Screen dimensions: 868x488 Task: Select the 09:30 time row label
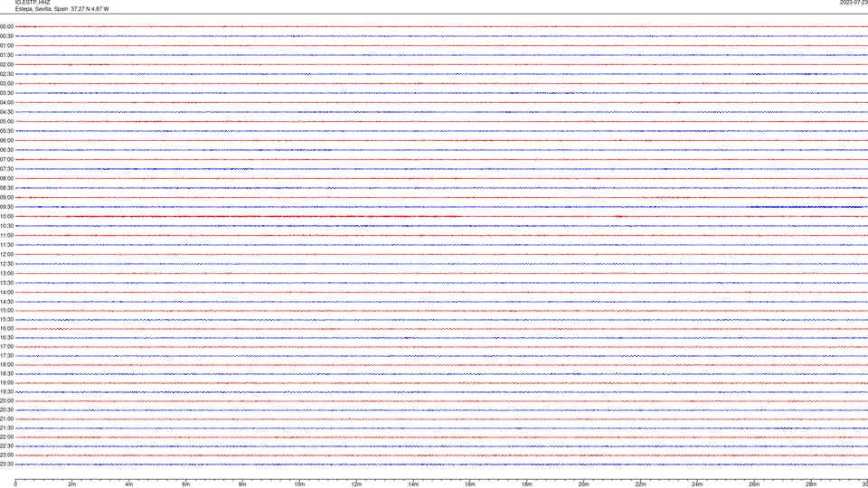[6, 207]
